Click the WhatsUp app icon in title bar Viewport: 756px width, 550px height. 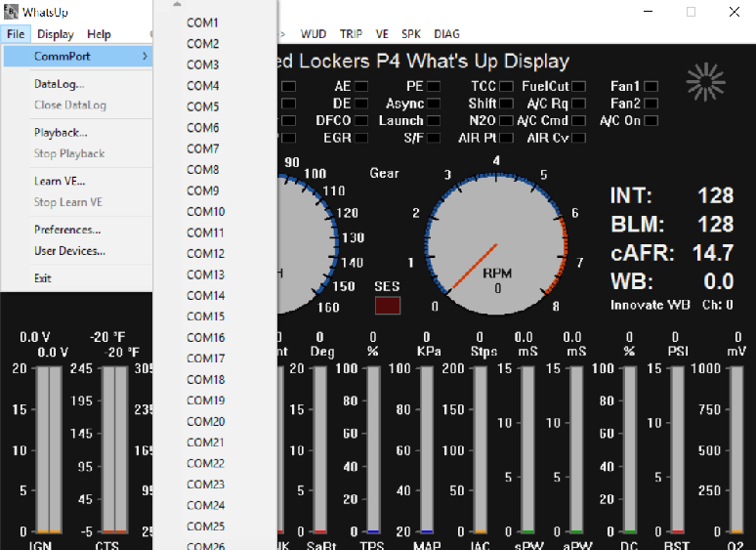click(11, 12)
